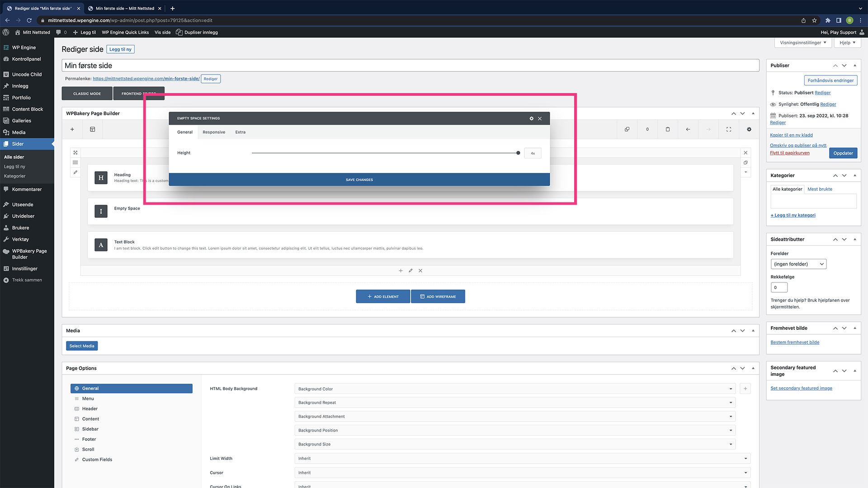Open Visningsinnstillinger dropdown
The height and width of the screenshot is (488, 868).
803,43
